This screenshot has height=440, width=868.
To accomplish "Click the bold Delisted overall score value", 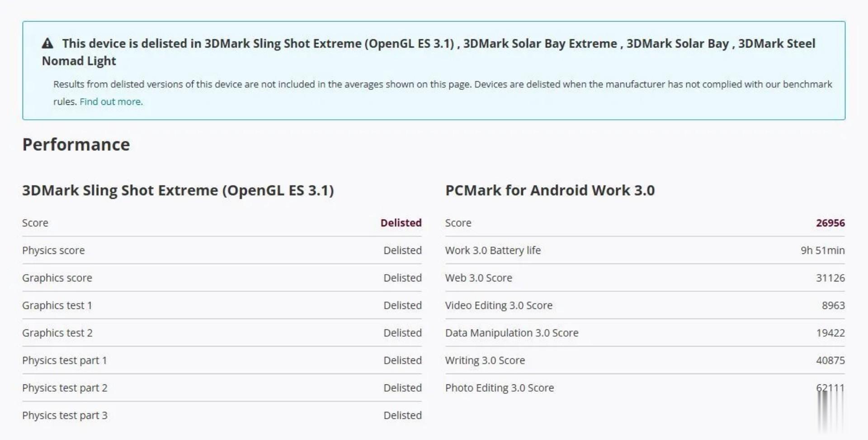I will pyautogui.click(x=401, y=223).
